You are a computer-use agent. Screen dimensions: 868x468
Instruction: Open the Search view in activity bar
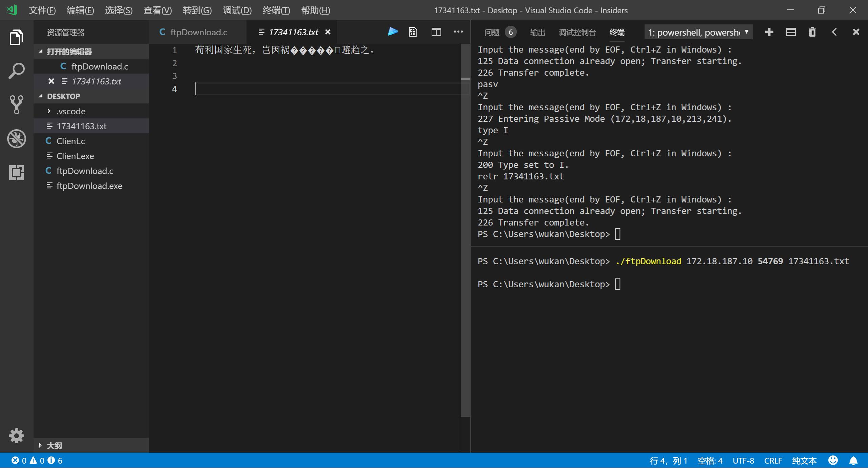16,71
